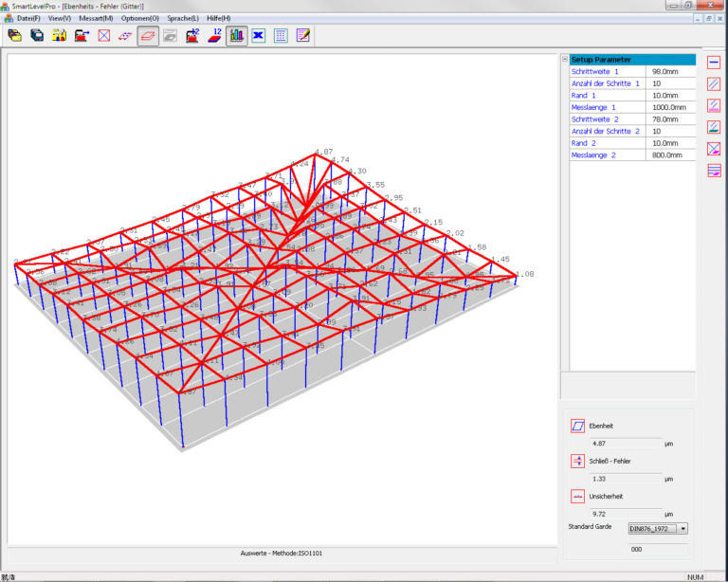The width and height of the screenshot is (728, 582).
Task: Click the Ebenheit flatness parallelogram icon
Action: [x=577, y=427]
